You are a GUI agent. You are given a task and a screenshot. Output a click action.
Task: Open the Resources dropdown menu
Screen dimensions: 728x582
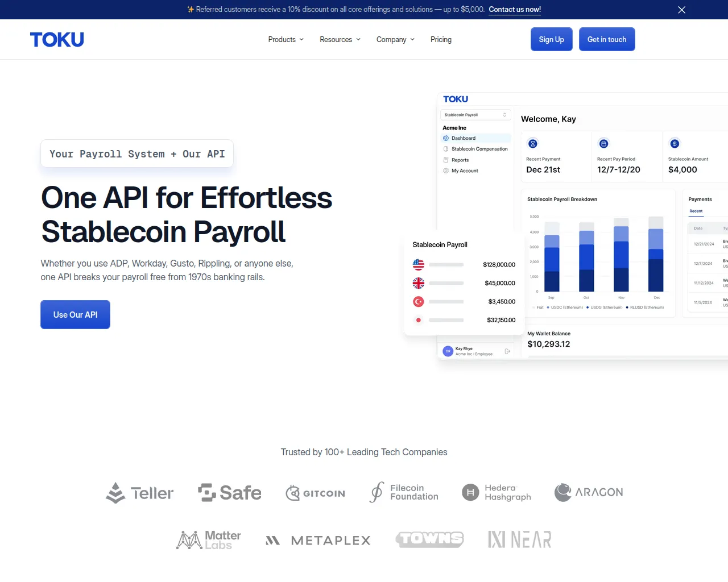pos(340,40)
